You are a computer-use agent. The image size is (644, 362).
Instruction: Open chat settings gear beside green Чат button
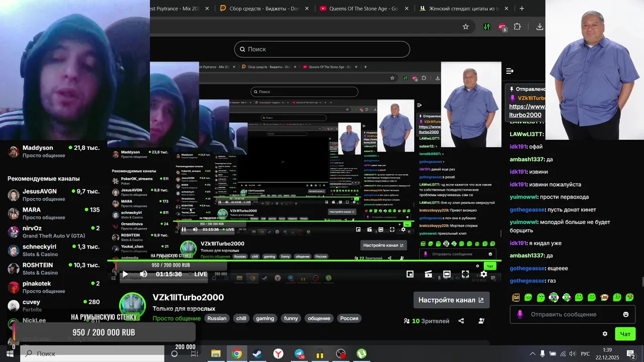pos(605,334)
